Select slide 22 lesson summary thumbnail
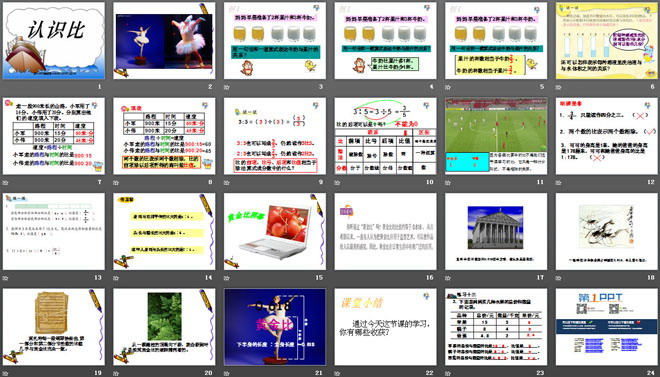 pyautogui.click(x=386, y=327)
